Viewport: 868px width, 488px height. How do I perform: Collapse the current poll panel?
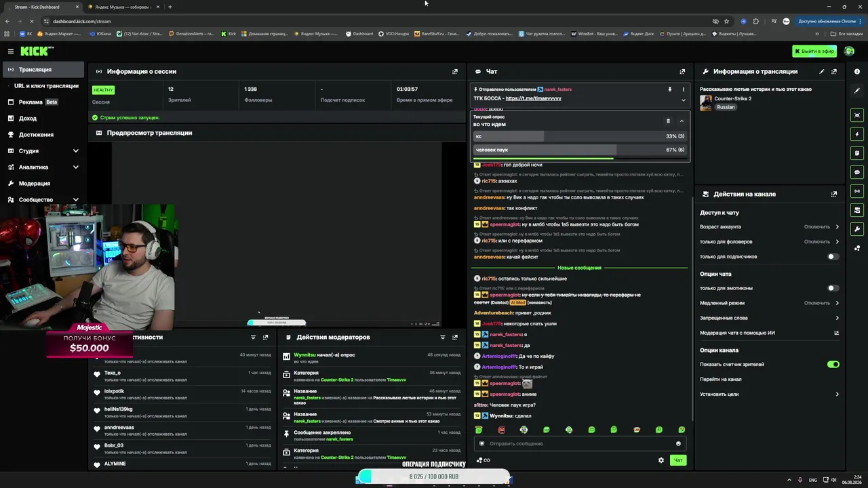[682, 121]
